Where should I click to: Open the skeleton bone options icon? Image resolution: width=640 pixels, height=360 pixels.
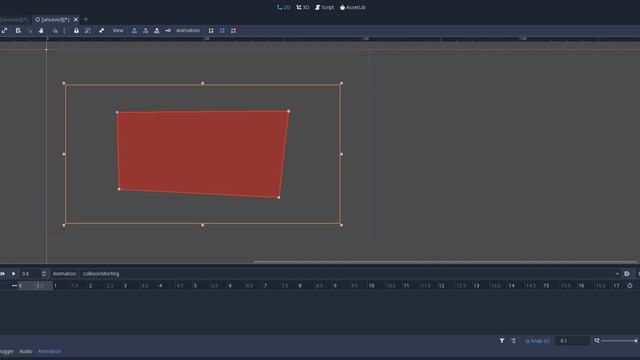pos(102,31)
